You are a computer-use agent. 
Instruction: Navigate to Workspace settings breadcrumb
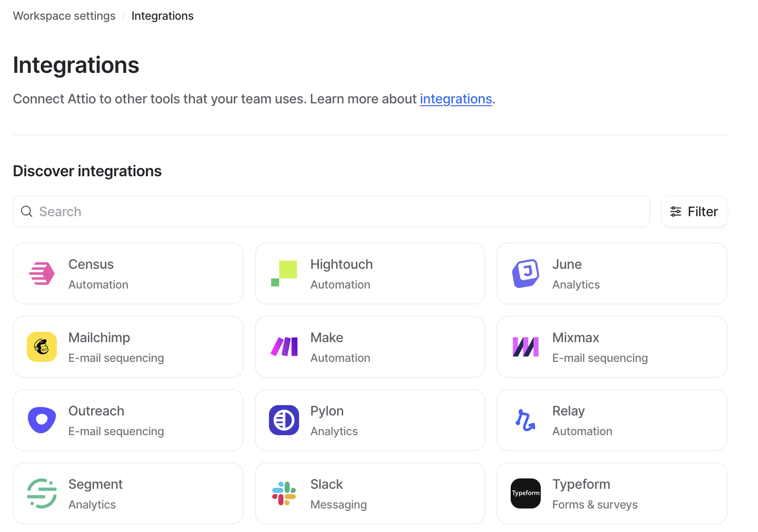click(64, 16)
